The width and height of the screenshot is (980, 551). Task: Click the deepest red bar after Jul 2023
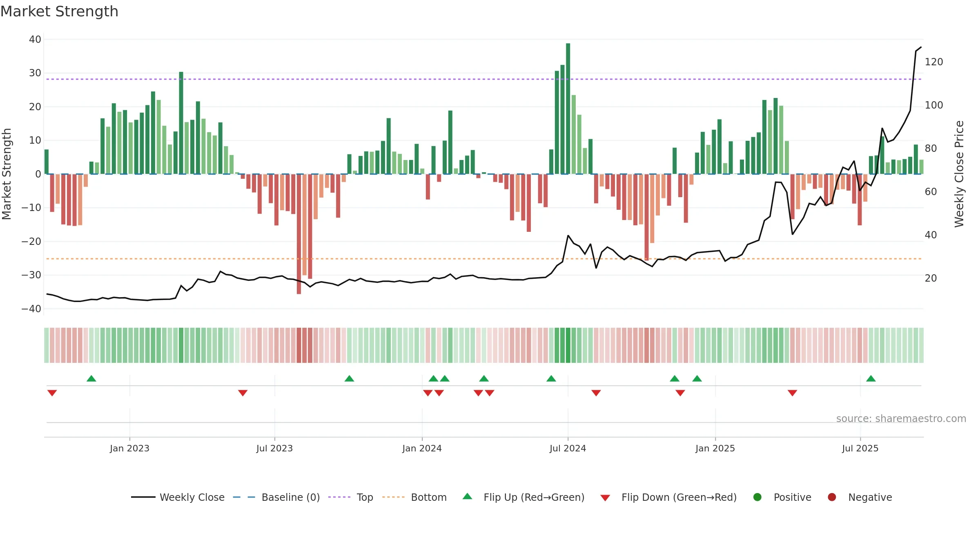299,234
